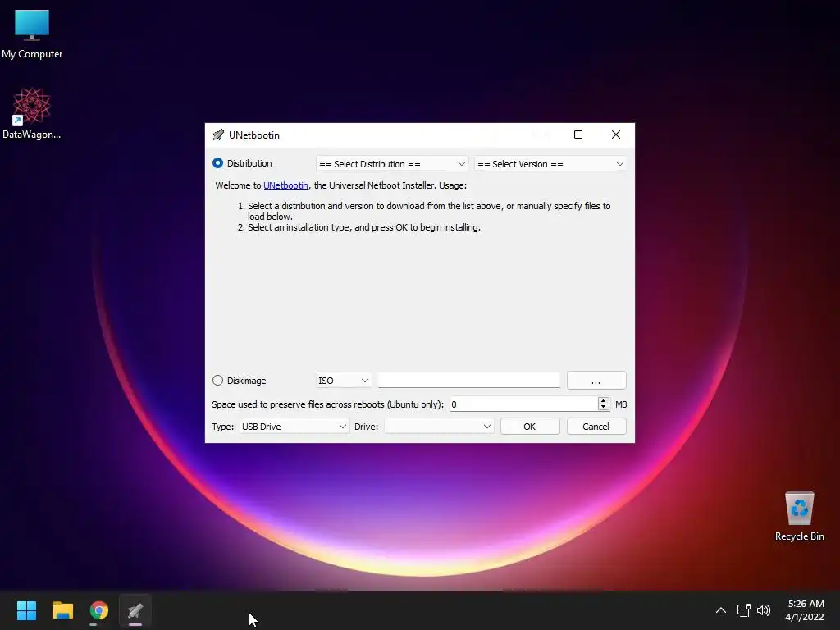Open the Windows Start menu
This screenshot has width=840, height=630.
click(26, 610)
